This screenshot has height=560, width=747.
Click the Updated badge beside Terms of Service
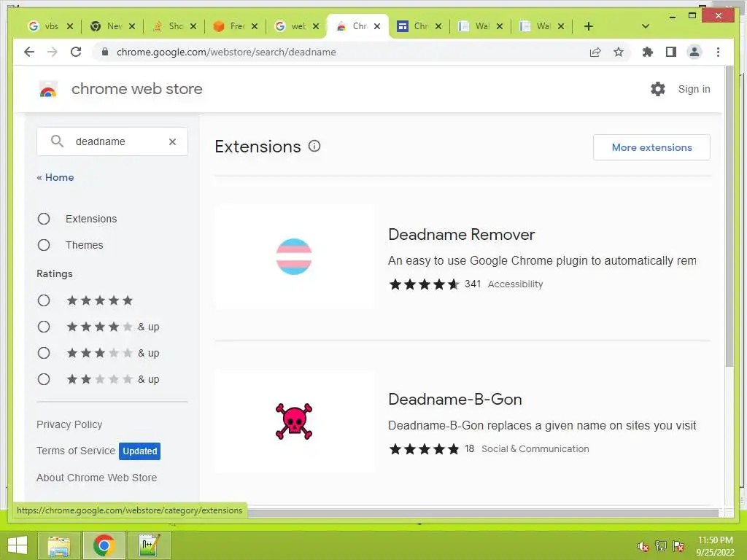coord(139,451)
